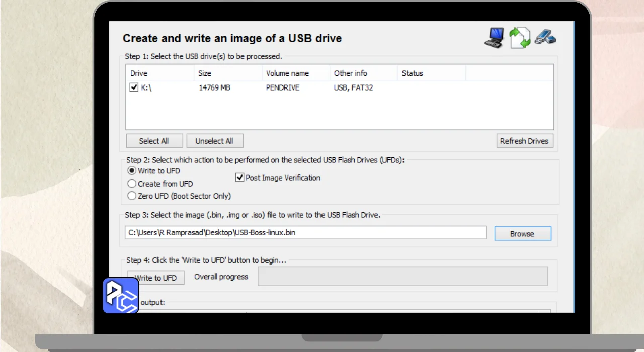Click the blue USB flash drive icon
The height and width of the screenshot is (352, 644).
545,37
